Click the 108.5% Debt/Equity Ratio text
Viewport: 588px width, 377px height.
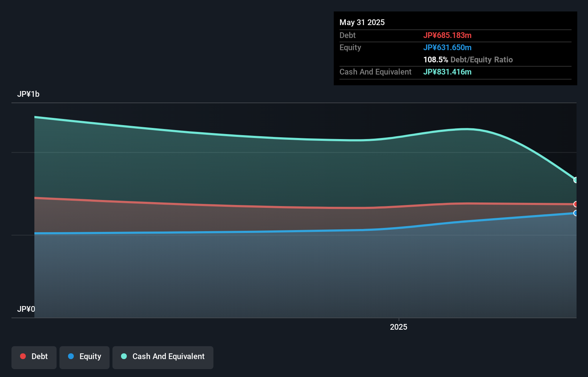468,59
